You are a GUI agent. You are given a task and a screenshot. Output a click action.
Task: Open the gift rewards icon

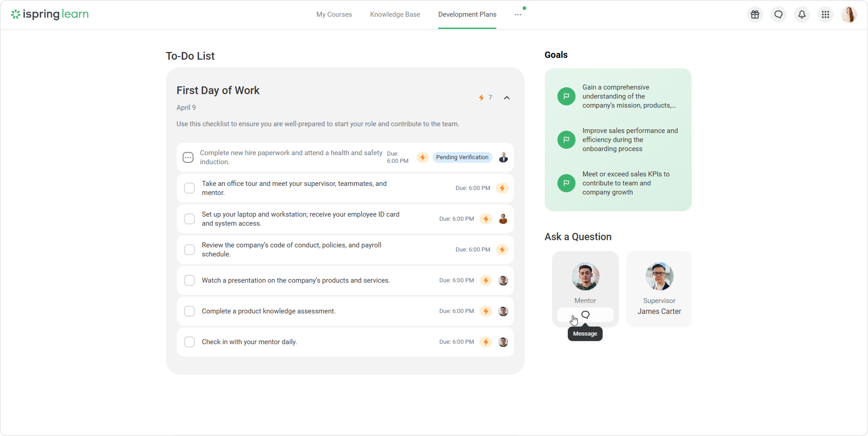tap(755, 14)
